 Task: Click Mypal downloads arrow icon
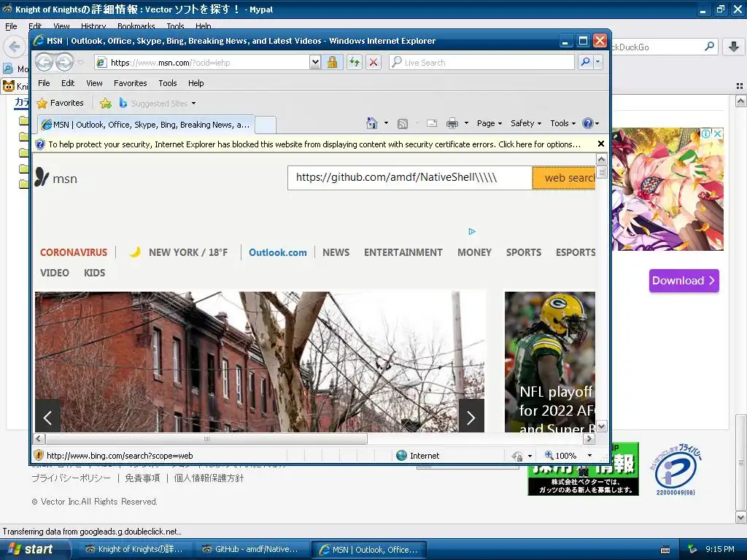(734, 47)
